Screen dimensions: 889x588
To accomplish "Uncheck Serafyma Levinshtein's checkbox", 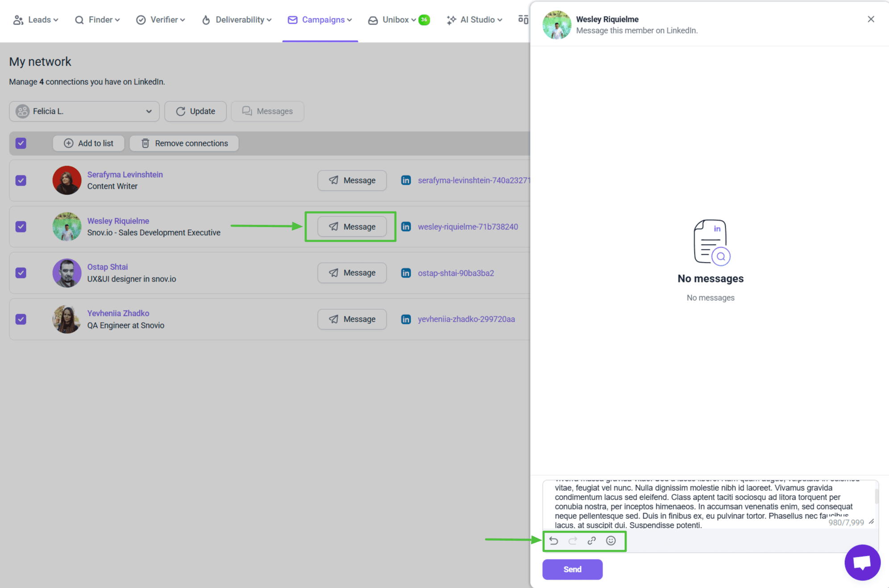I will [21, 180].
